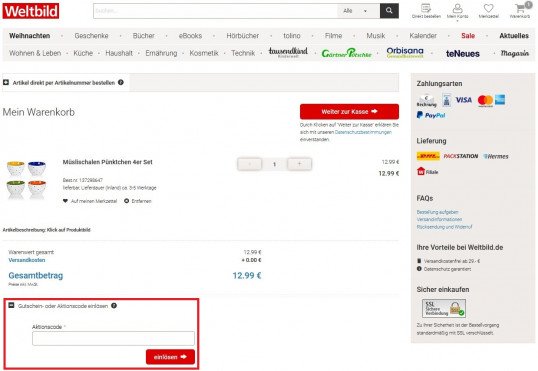Open the Sale menu item
538x371 pixels.
[468, 36]
